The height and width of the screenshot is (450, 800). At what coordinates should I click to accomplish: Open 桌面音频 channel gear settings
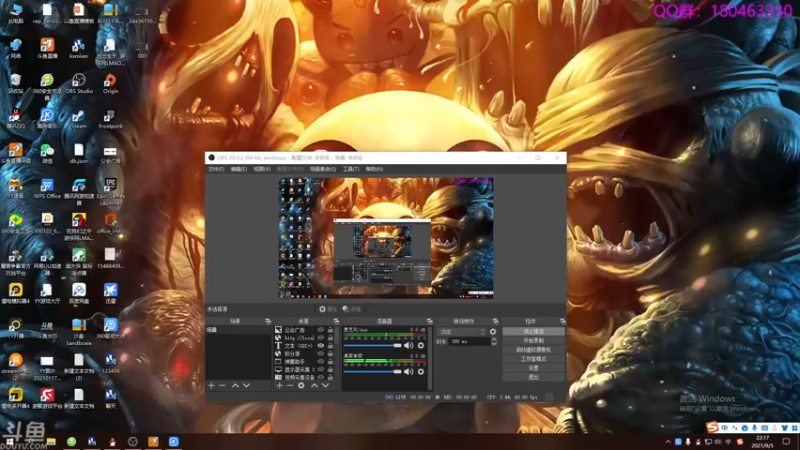[x=421, y=371]
